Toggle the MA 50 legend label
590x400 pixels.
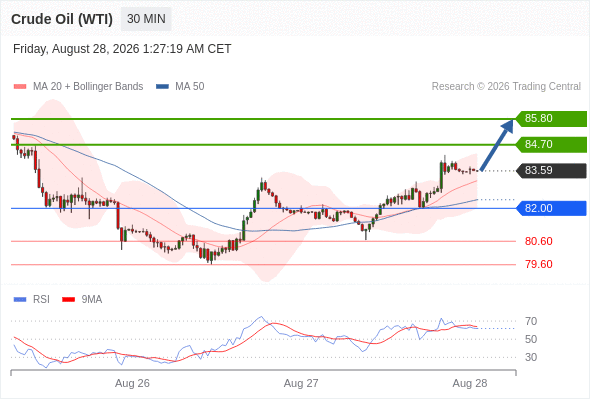(190, 87)
